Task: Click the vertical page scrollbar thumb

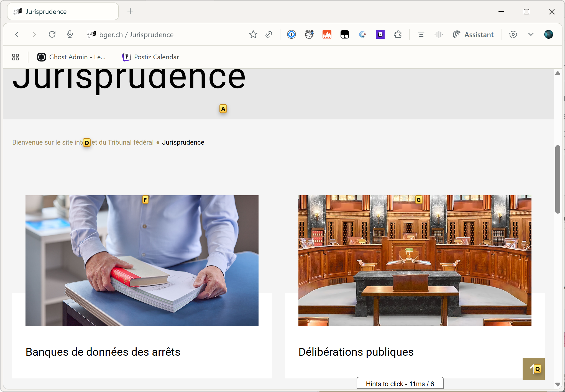Action: click(558, 179)
